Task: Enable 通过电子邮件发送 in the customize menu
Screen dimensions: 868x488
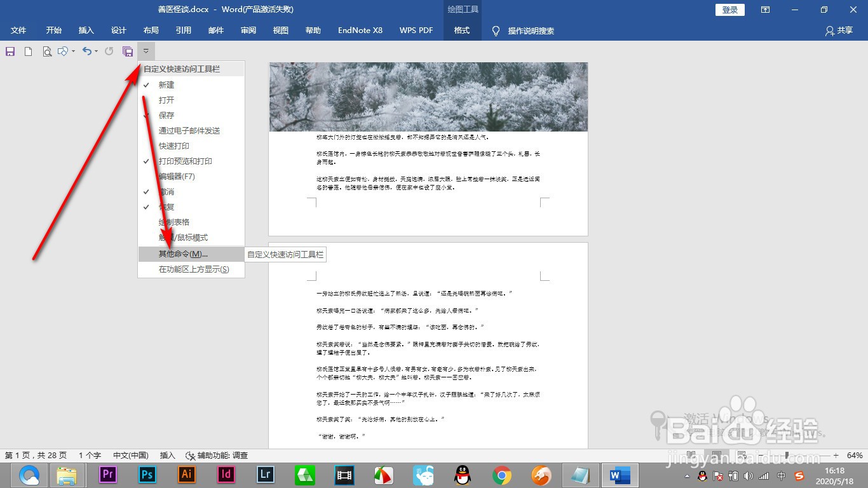Action: pyautogui.click(x=191, y=130)
